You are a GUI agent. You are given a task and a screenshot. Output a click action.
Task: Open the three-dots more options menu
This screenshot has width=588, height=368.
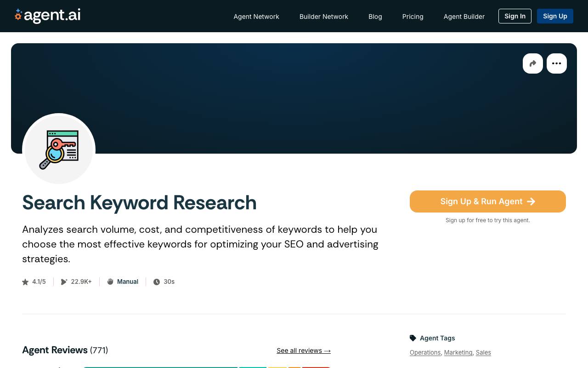557,63
